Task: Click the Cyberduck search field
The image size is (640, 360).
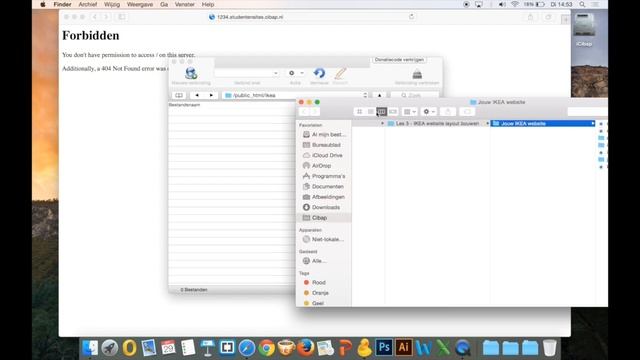Action: [414, 95]
